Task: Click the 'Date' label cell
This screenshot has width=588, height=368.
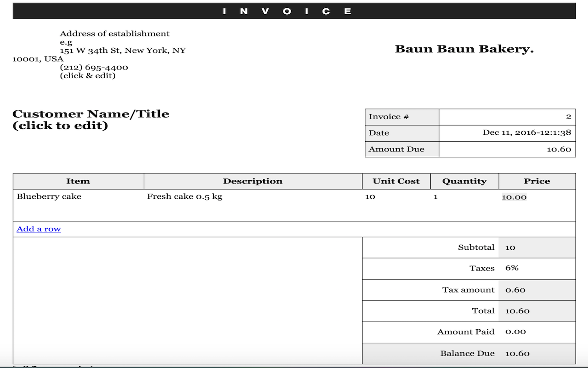Action: pyautogui.click(x=402, y=133)
